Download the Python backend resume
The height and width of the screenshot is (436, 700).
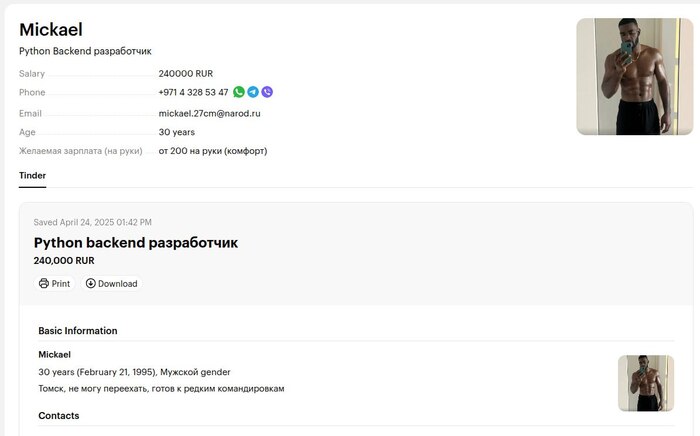pos(111,283)
